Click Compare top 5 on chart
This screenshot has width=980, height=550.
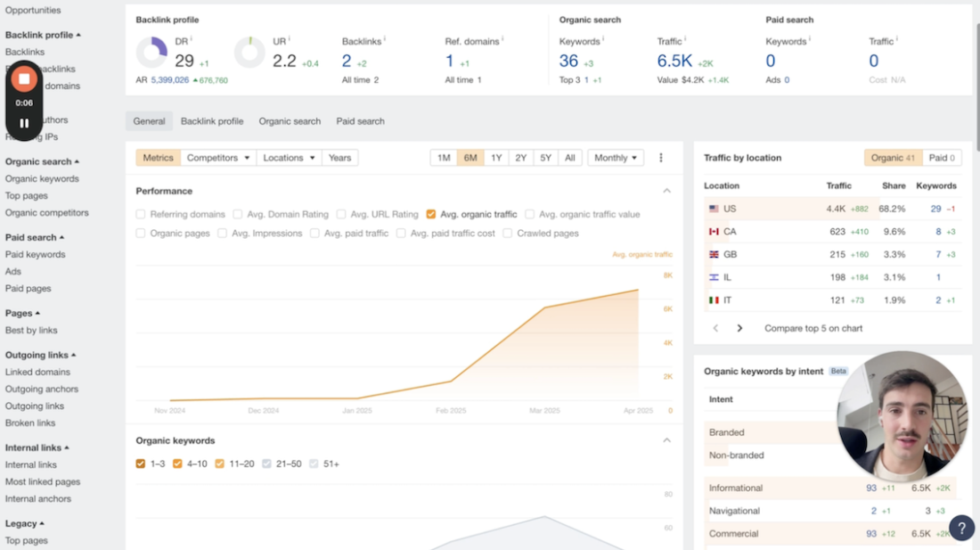(816, 328)
